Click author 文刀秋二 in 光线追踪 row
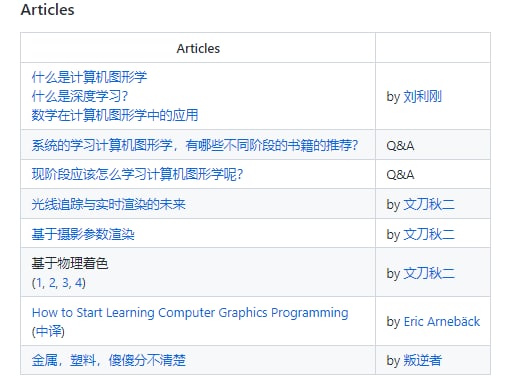This screenshot has width=511, height=392. click(429, 204)
